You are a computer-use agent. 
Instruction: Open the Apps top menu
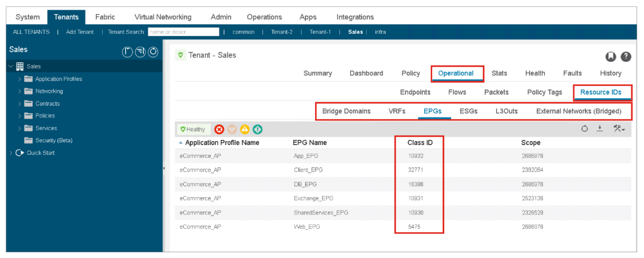(x=308, y=17)
